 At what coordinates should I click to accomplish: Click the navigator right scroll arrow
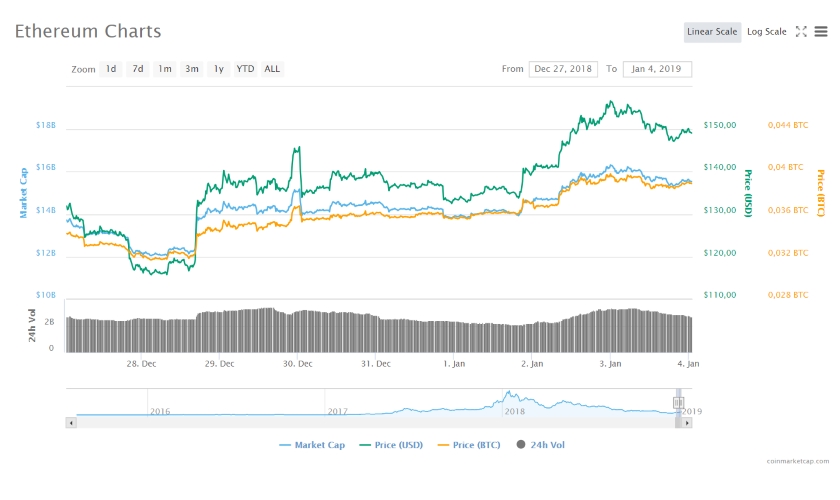pos(687,423)
